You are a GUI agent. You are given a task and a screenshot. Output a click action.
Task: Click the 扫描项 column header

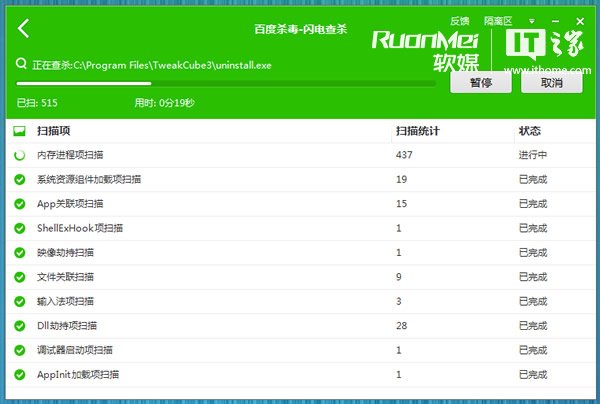(x=53, y=131)
